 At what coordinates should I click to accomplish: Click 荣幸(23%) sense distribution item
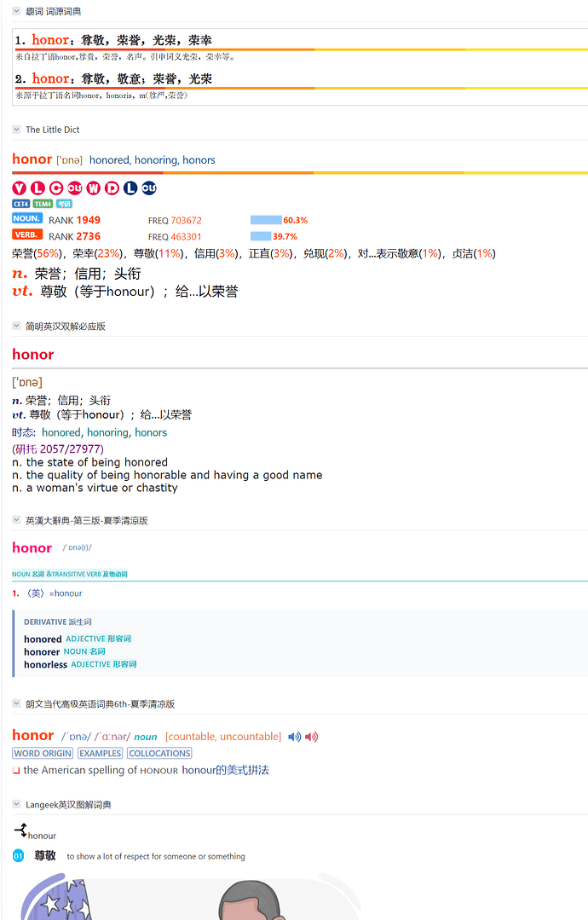97,253
